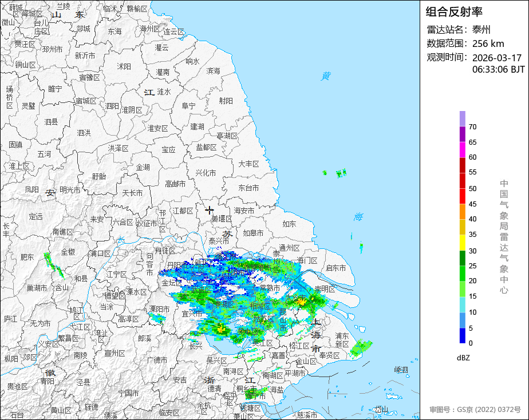Click the deep blue 0–5 legend band

(462, 336)
